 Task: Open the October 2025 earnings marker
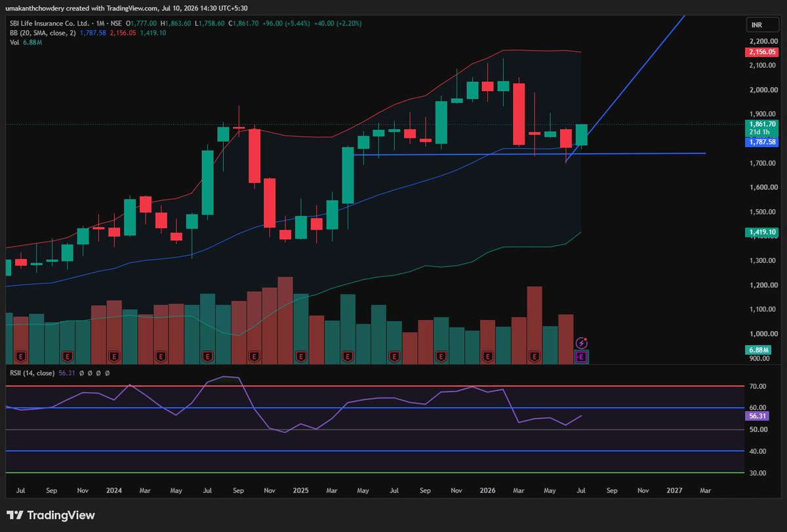tap(441, 356)
